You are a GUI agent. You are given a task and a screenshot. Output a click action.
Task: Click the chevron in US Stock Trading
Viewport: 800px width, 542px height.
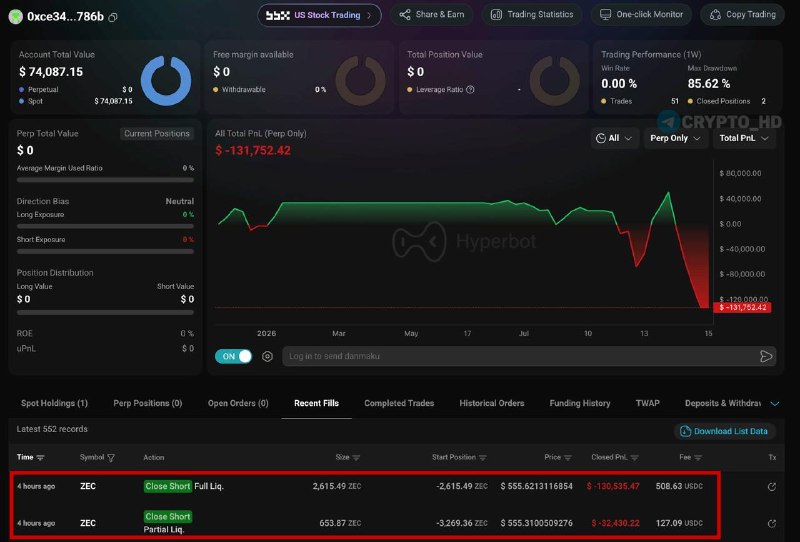pyautogui.click(x=369, y=15)
